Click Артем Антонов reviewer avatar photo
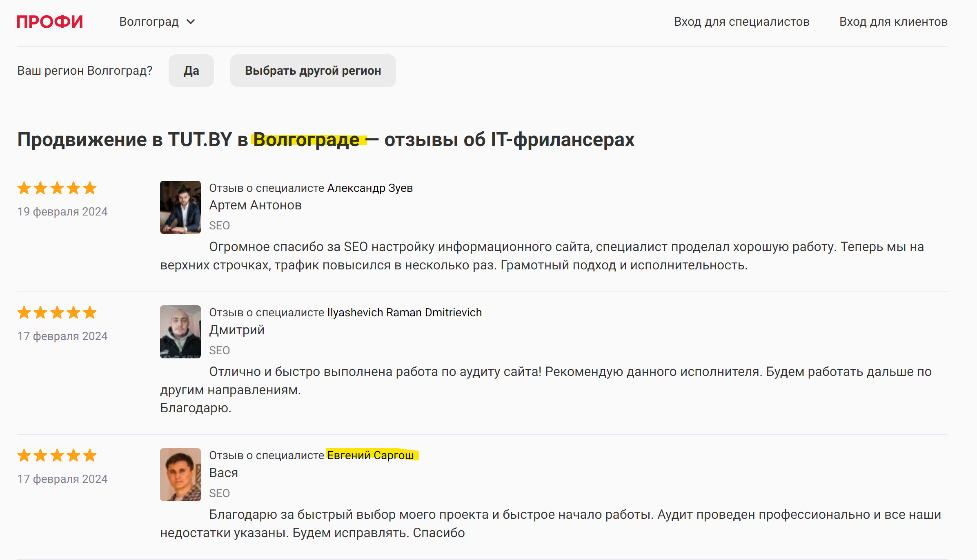 point(180,207)
